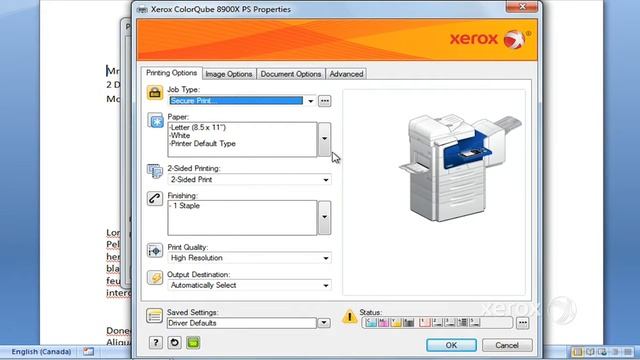Open help with the question mark button
The image size is (640, 360).
pyautogui.click(x=156, y=342)
